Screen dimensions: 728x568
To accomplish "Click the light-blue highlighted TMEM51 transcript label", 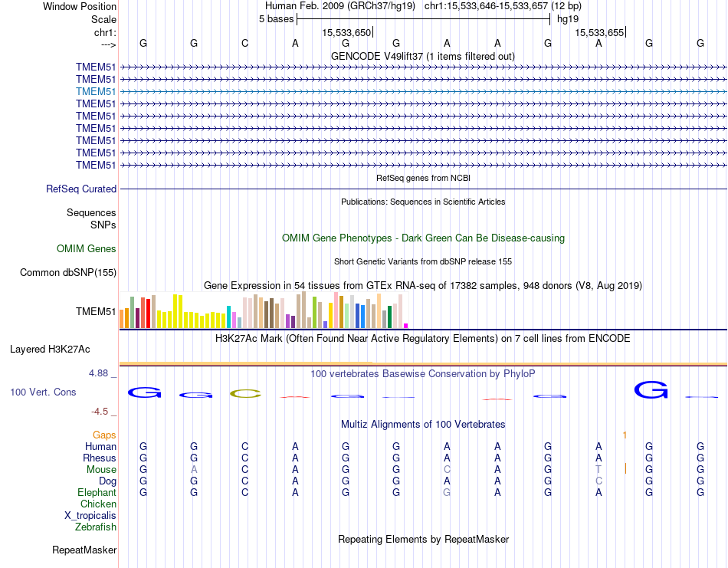I will click(96, 91).
